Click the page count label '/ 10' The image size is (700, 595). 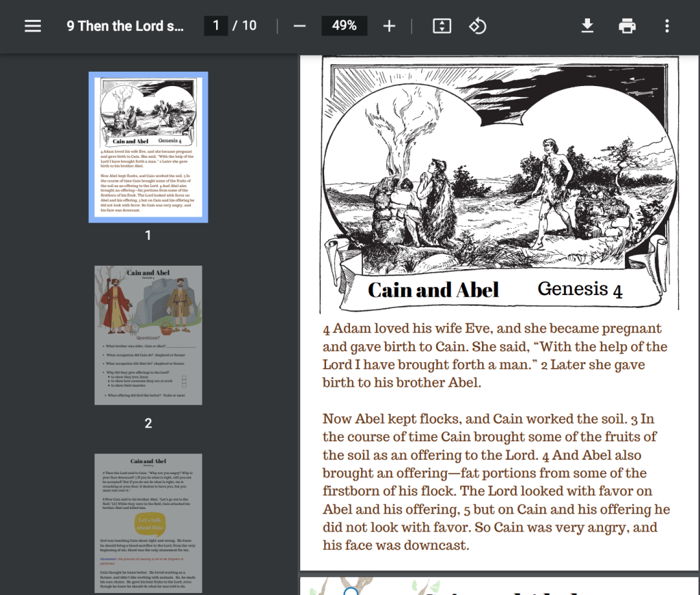tap(244, 26)
